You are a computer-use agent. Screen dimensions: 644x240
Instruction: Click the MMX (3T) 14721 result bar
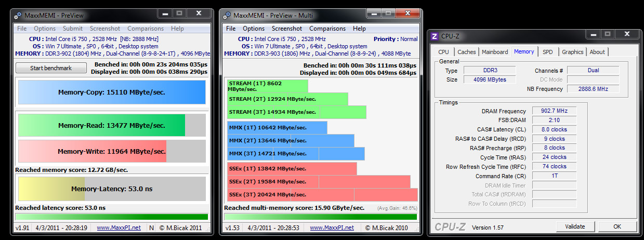(x=296, y=154)
